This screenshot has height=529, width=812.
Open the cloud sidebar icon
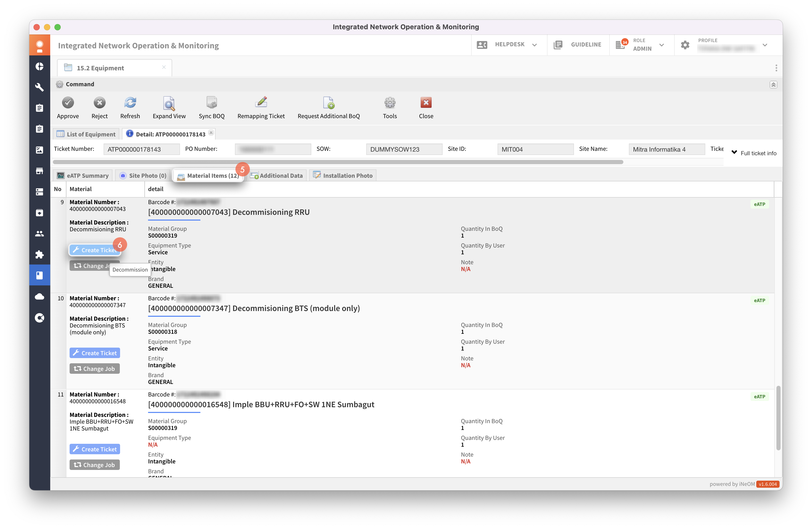40,297
